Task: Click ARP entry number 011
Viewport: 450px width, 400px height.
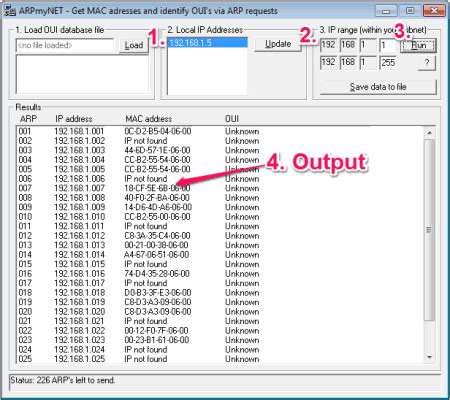Action: tap(25, 226)
